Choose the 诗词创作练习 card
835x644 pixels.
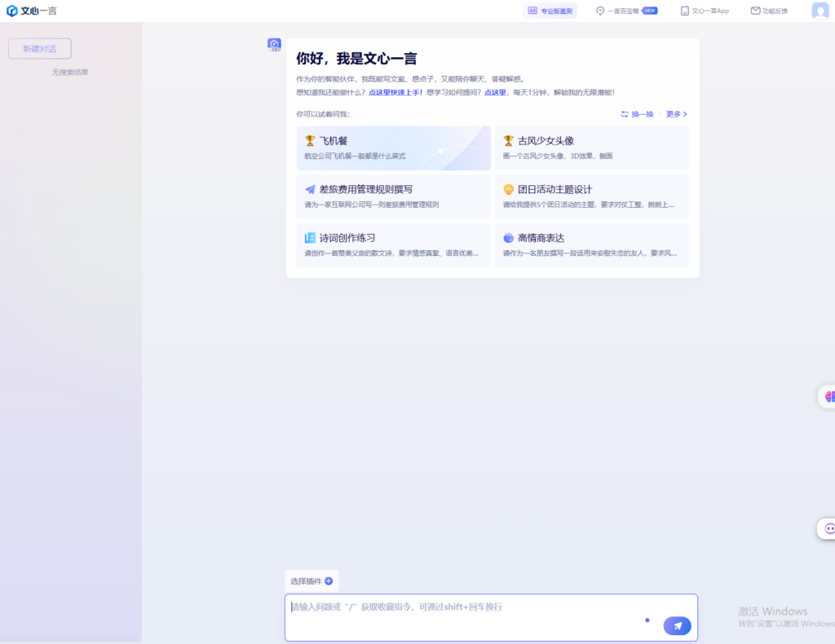[394, 245]
